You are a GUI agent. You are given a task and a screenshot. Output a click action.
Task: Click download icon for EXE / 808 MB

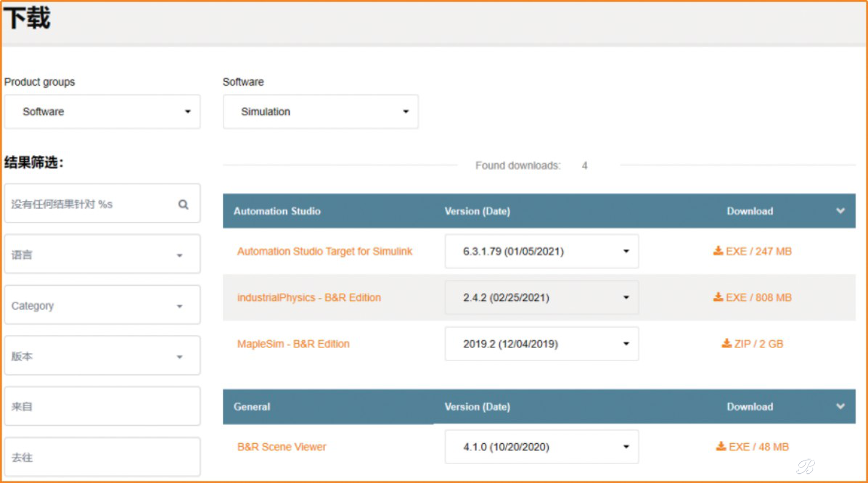click(718, 297)
